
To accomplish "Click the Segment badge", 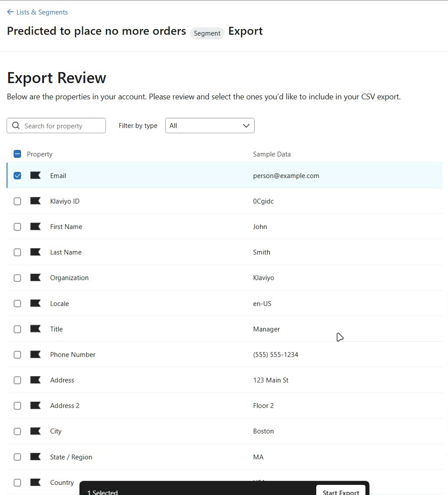I will (207, 33).
